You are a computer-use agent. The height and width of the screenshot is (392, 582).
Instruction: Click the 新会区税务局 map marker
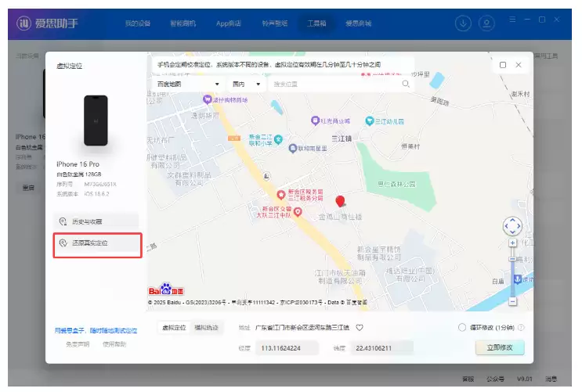281,194
